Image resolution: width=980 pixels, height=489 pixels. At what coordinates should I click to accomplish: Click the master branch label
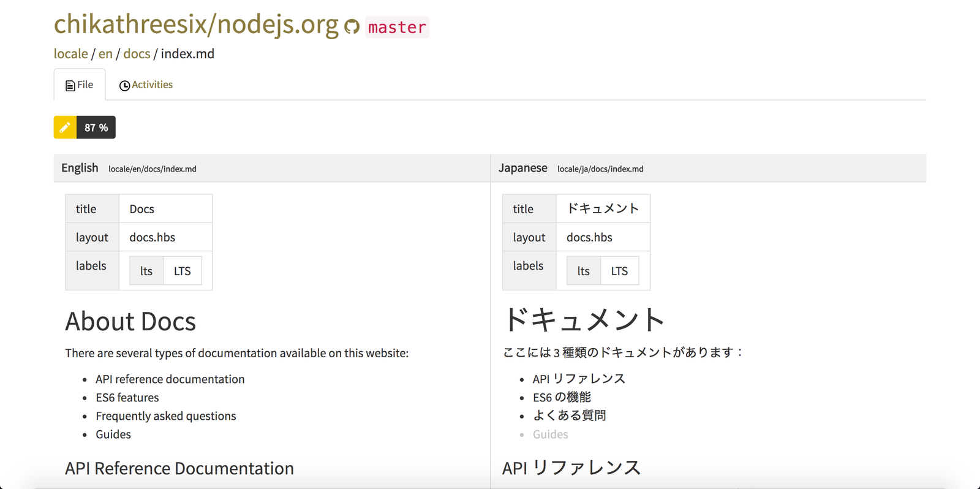398,28
